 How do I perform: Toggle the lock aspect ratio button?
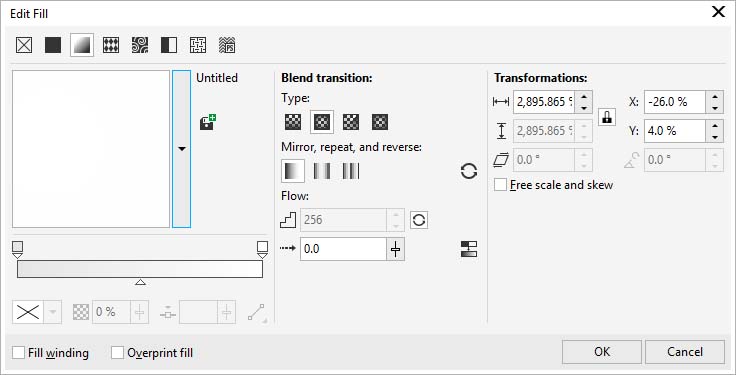pos(607,116)
